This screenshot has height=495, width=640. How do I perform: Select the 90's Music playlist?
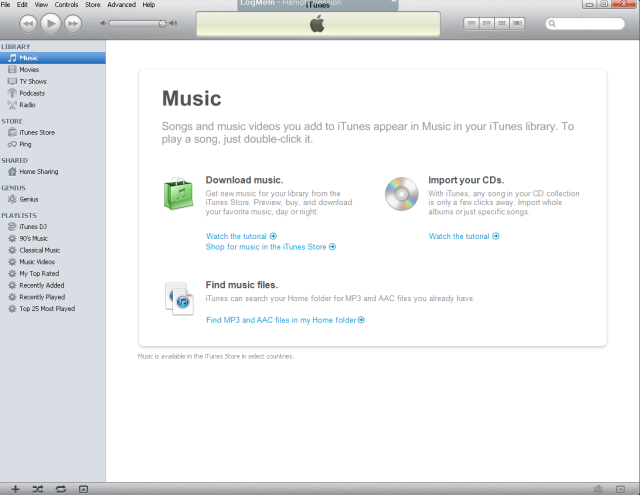point(53,239)
